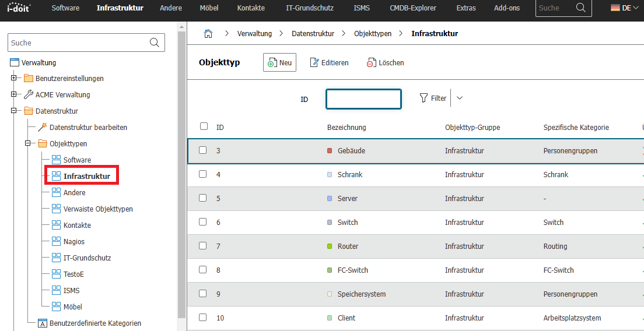The image size is (644, 331).
Task: Click the Router green color swatch
Action: coord(330,247)
